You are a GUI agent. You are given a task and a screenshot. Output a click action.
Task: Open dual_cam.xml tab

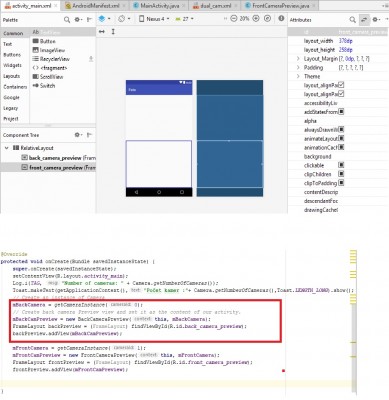click(216, 6)
